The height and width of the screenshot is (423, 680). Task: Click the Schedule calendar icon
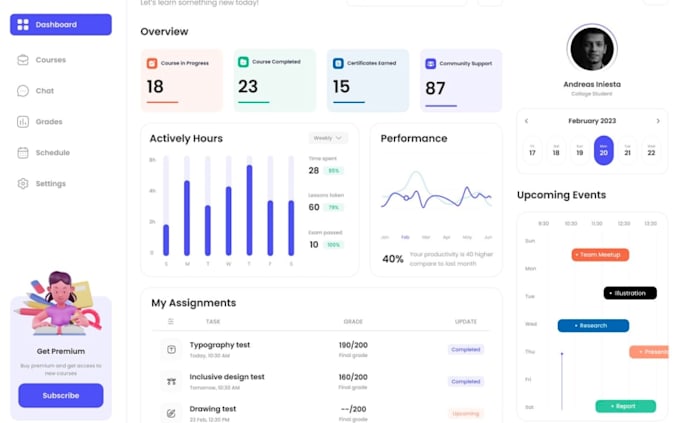coord(23,153)
